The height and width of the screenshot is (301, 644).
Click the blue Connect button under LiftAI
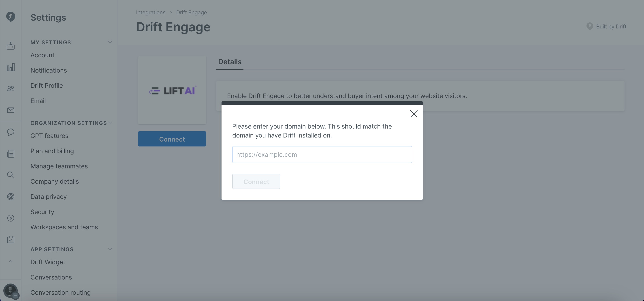click(x=172, y=139)
